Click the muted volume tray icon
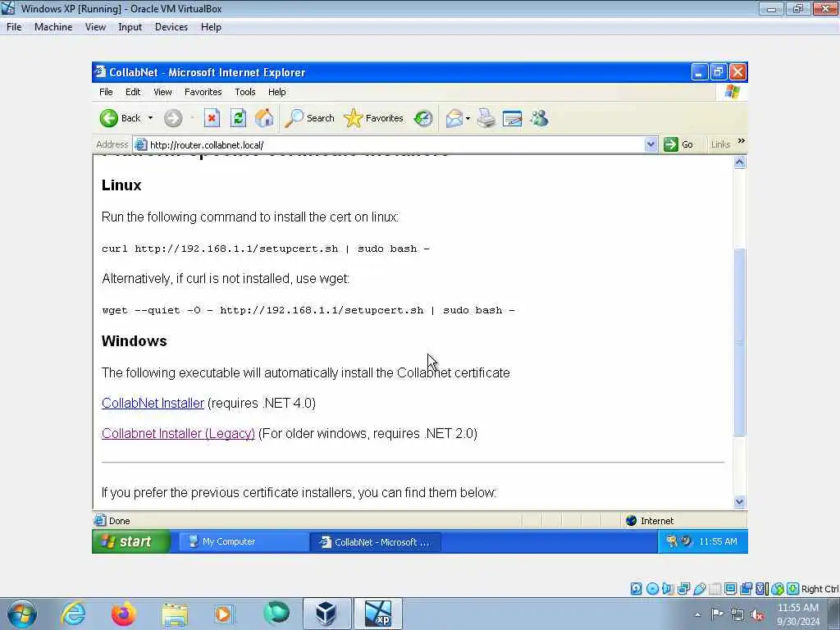The width and height of the screenshot is (840, 630). click(757, 614)
